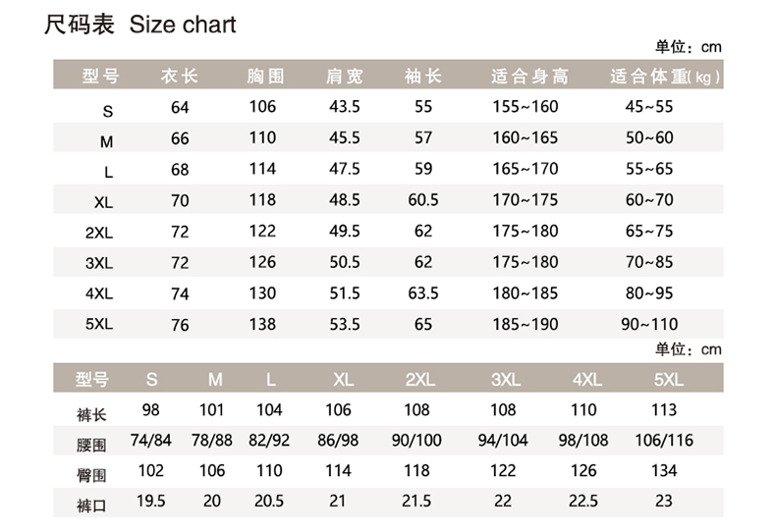The height and width of the screenshot is (532, 776).
Task: Click the 袖长 column header
Action: [x=423, y=76]
